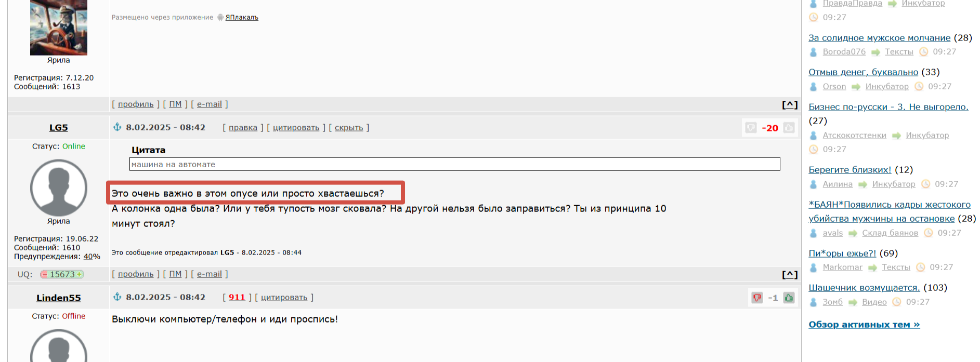
Task: Hide LG5's post with 'скрыть' link
Action: (x=349, y=128)
